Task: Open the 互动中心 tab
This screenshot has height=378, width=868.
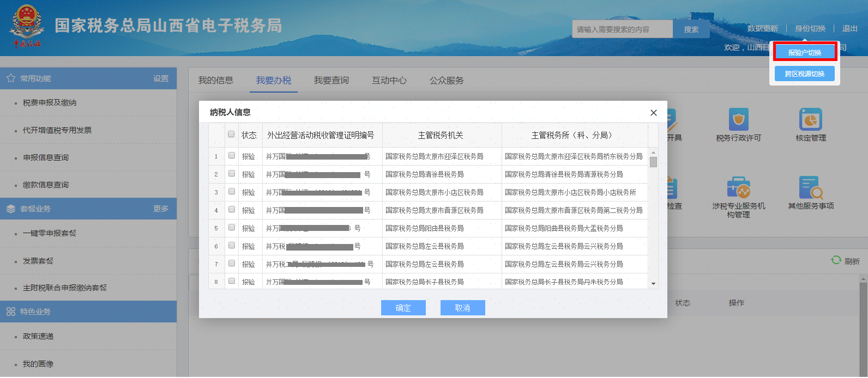Action: pos(389,80)
